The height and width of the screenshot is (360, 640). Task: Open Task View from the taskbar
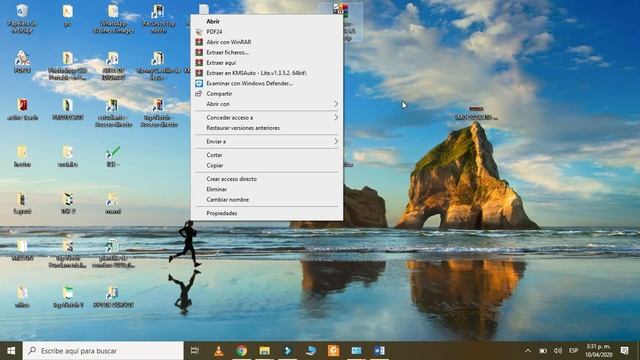(x=195, y=351)
